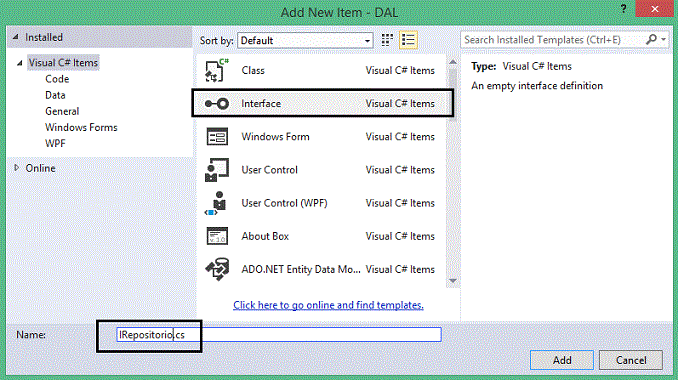Open the help question mark

click(x=623, y=9)
